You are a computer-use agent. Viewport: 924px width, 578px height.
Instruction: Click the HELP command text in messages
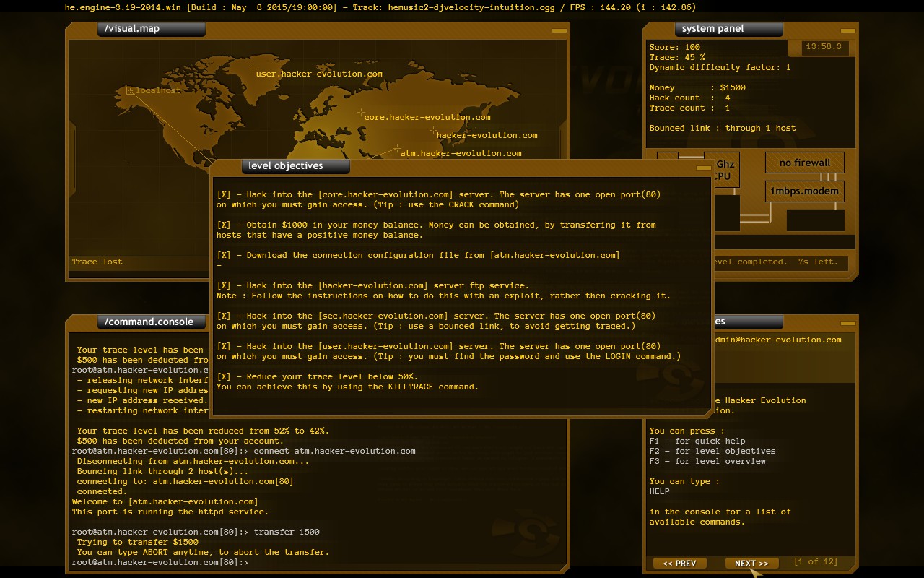pyautogui.click(x=659, y=492)
